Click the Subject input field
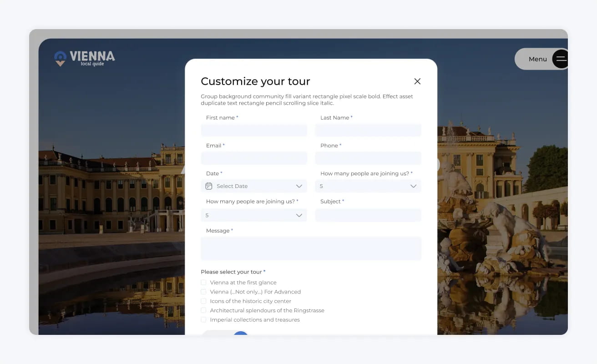 (368, 215)
